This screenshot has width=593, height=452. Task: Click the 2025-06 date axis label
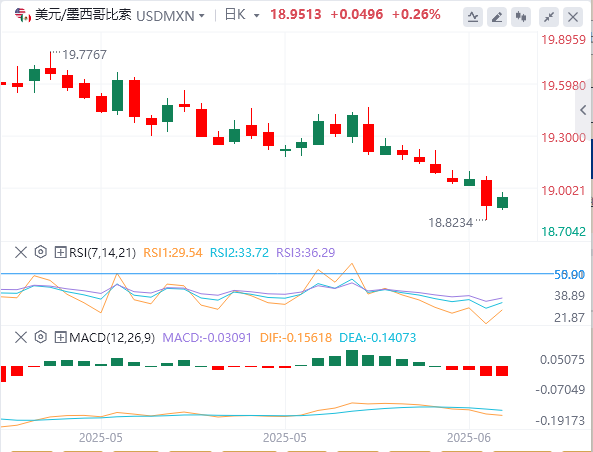click(469, 438)
